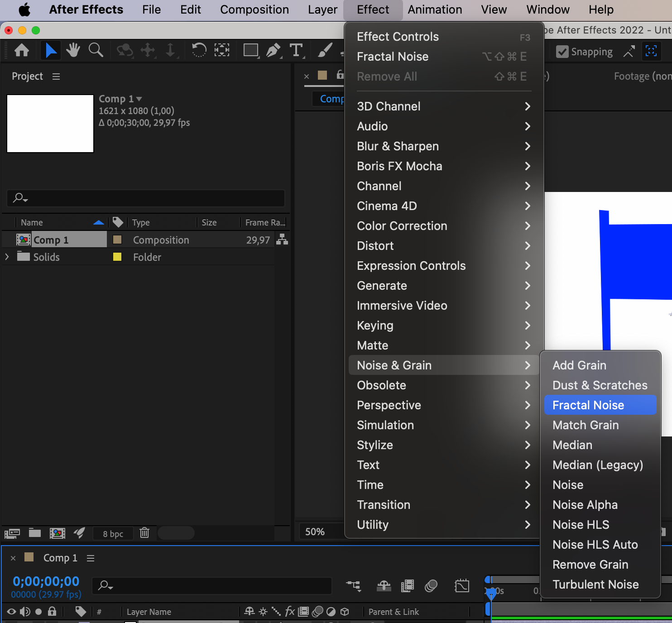
Task: Select the Rotation tool
Action: click(x=199, y=50)
